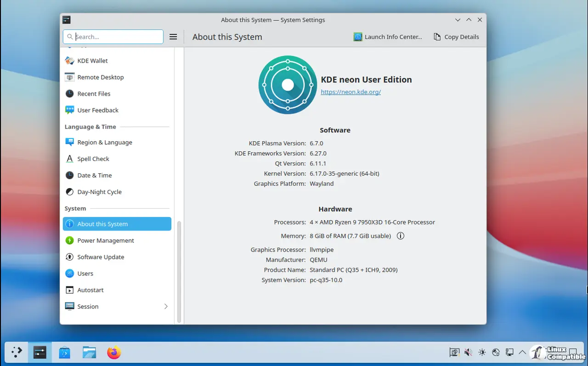Select Recent Files in sidebar
Screen dimensions: 588x366
pos(117,94)
